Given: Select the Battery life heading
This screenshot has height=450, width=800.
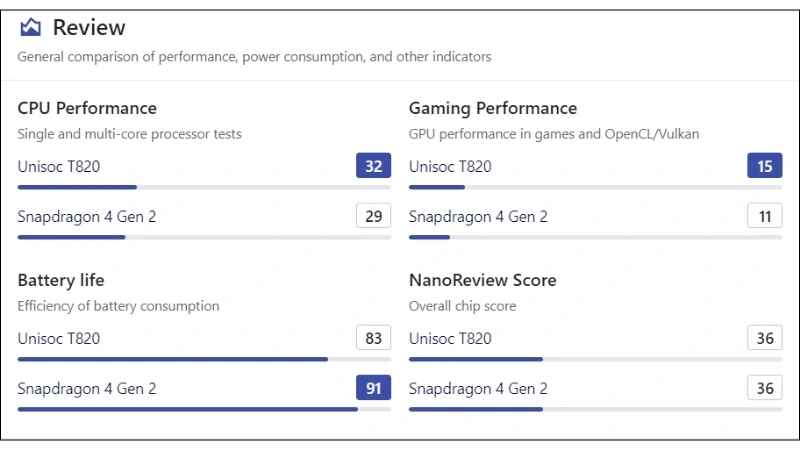Looking at the screenshot, I should pos(61,280).
